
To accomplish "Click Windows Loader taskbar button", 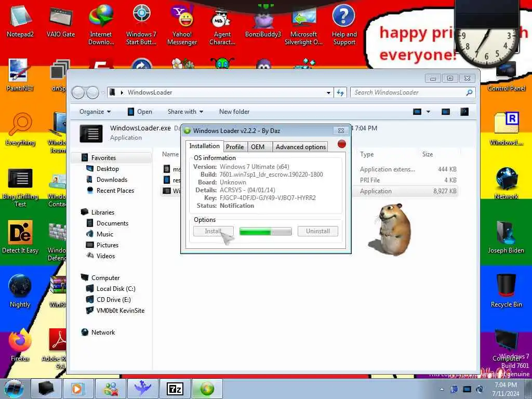I will 207,389.
